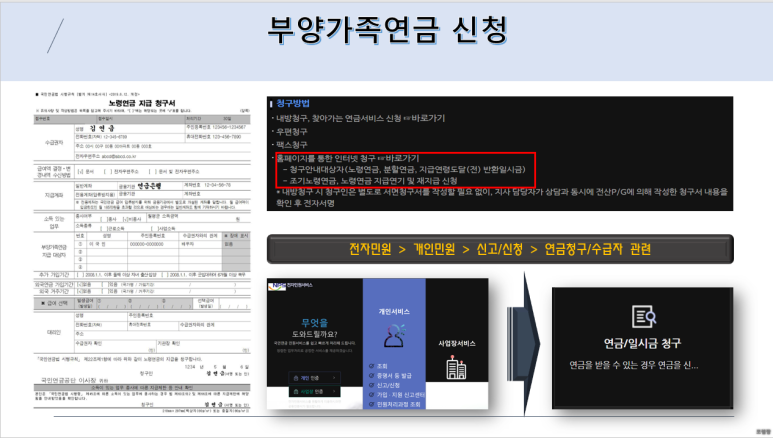Image resolution: width=773 pixels, height=438 pixels.
Task: Click the 연금/일시금 청구 card title
Action: pos(642,343)
